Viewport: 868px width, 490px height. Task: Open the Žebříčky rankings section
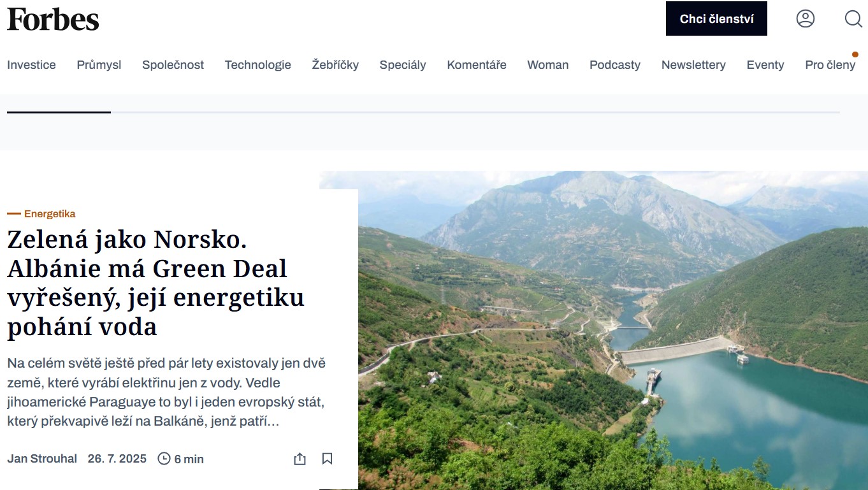[x=335, y=65]
